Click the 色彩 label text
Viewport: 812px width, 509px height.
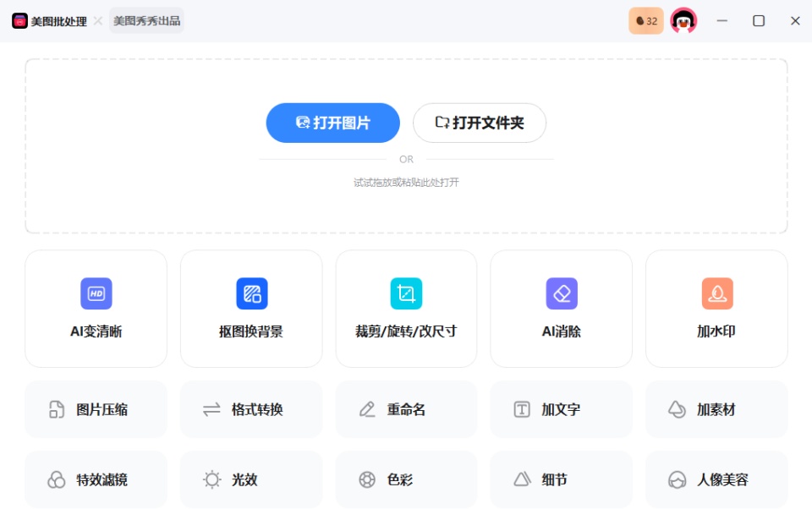click(400, 479)
